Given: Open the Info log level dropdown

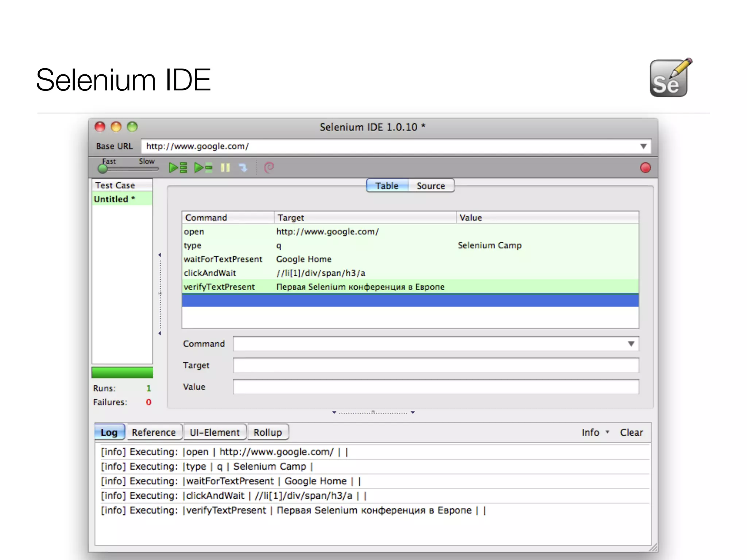Looking at the screenshot, I should point(595,432).
